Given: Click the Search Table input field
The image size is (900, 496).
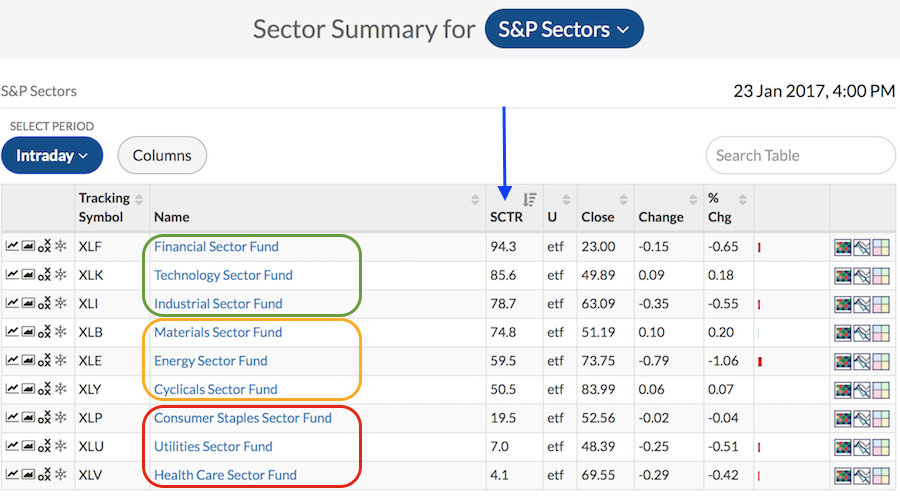Looking at the screenshot, I should (x=800, y=155).
